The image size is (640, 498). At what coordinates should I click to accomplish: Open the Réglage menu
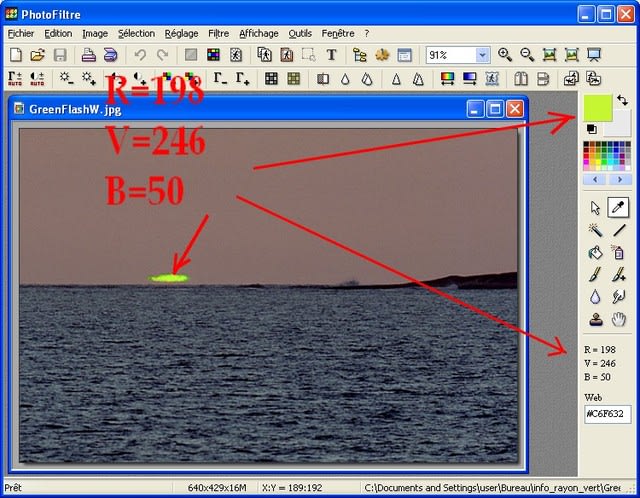tap(181, 33)
